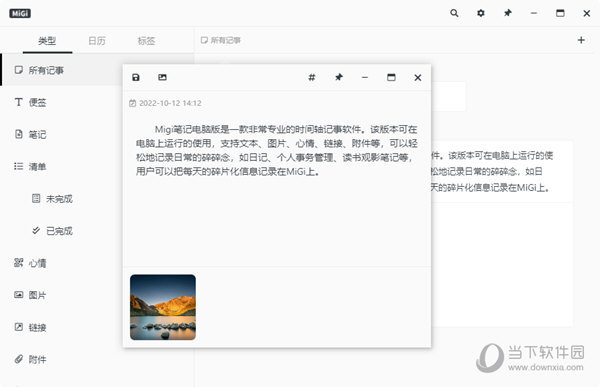600x387 pixels.
Task: Pin the note editor window
Action: click(339, 77)
